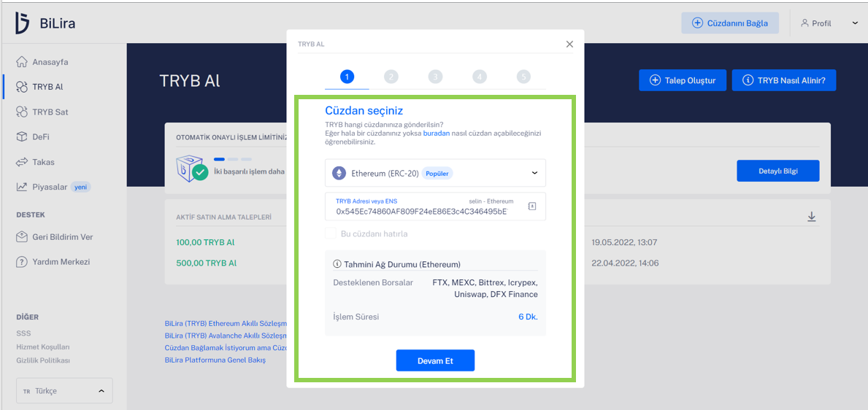This screenshot has width=868, height=410.
Task: Click the buradan link
Action: pyautogui.click(x=437, y=134)
